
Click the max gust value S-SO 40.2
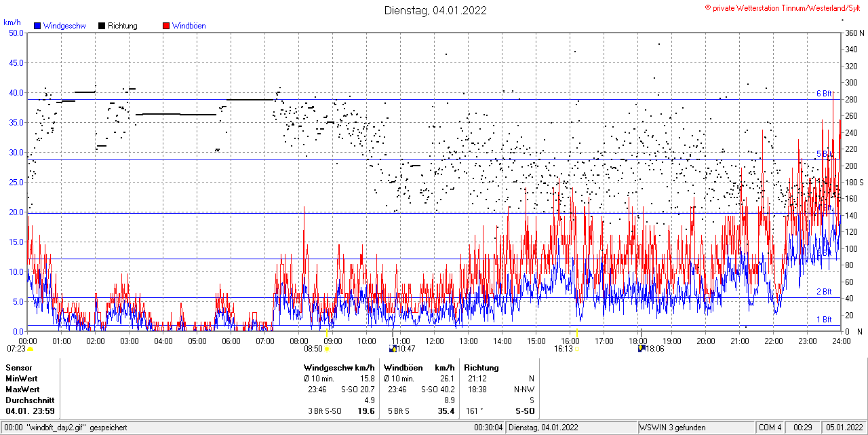click(x=437, y=390)
